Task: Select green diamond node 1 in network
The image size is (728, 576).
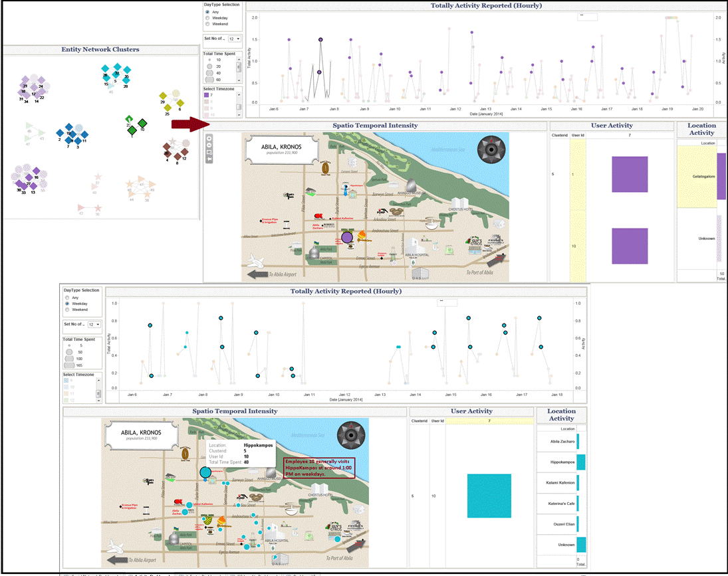Action: [132, 130]
